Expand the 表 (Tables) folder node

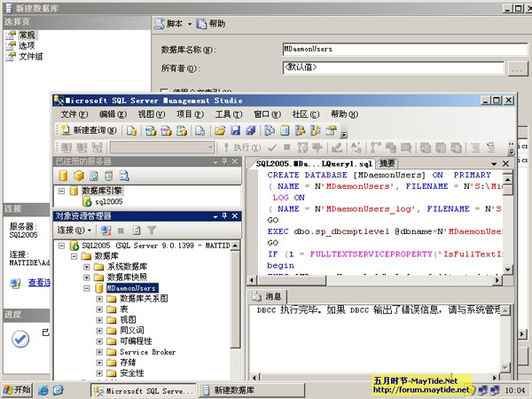pyautogui.click(x=99, y=309)
